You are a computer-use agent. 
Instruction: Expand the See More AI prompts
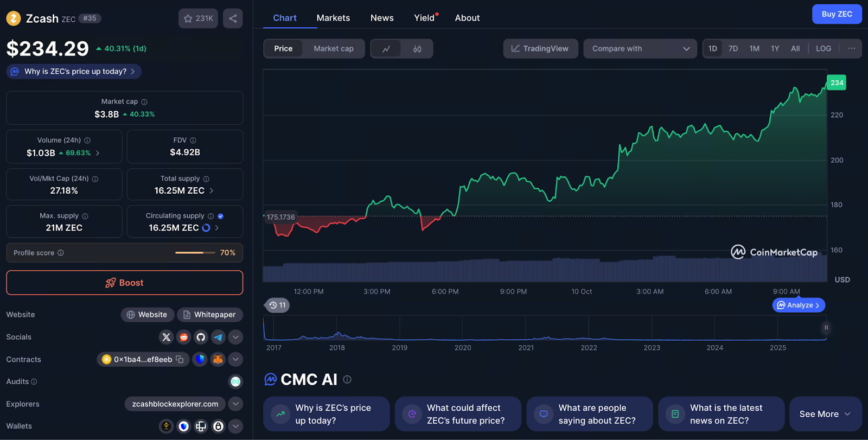click(x=825, y=414)
